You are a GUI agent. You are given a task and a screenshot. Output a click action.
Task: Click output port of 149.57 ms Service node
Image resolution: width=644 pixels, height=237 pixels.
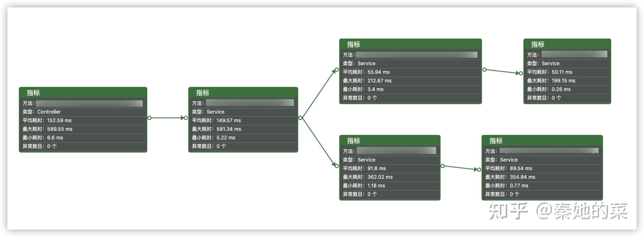(300, 118)
